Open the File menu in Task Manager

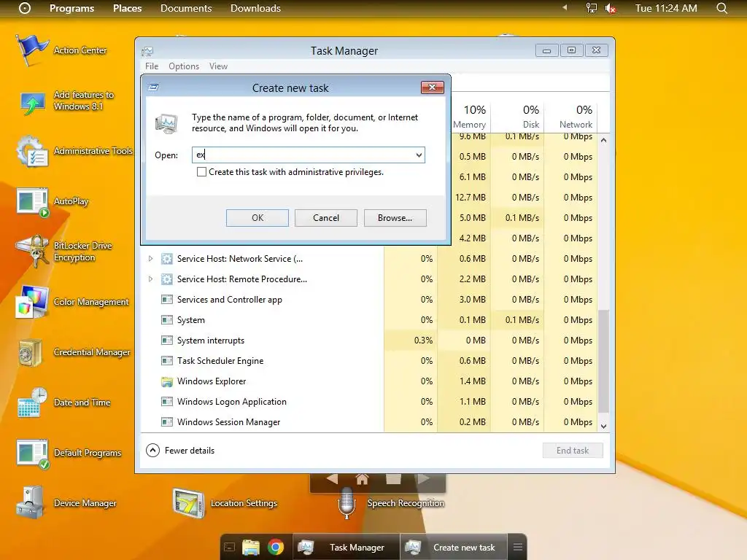[x=152, y=66]
